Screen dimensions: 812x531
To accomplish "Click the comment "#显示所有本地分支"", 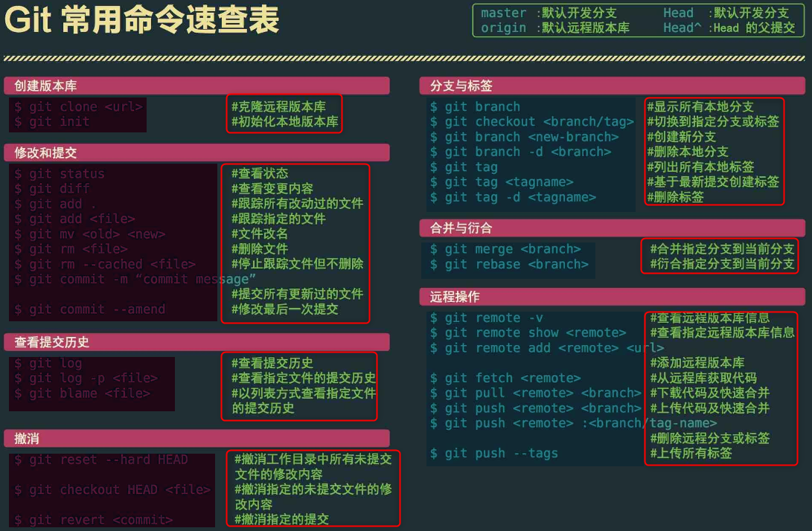I will (700, 106).
